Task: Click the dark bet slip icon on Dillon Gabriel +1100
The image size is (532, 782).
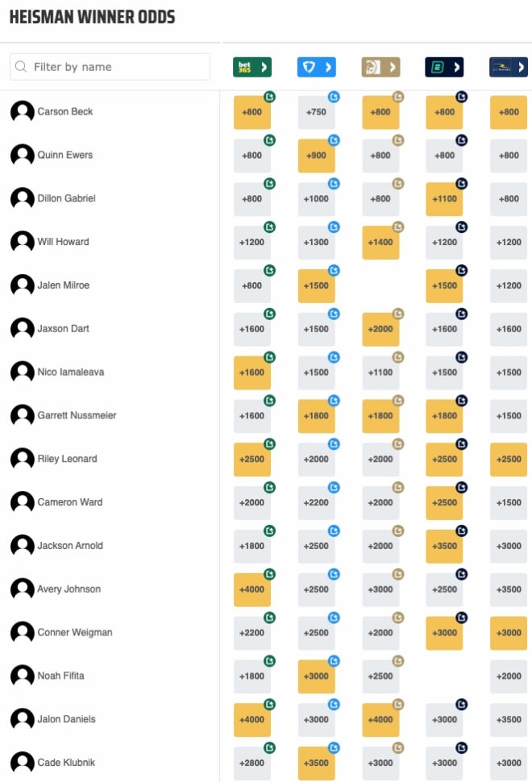Action: coord(462,184)
